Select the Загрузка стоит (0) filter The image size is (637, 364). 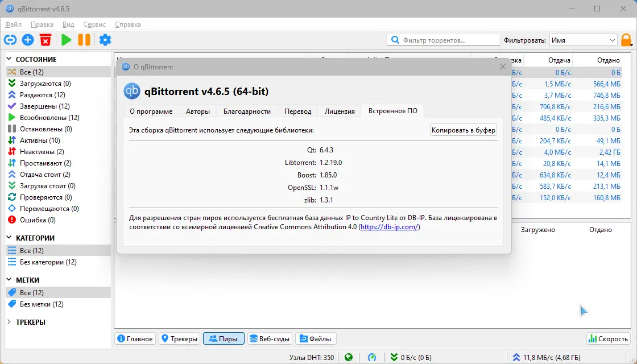click(48, 185)
